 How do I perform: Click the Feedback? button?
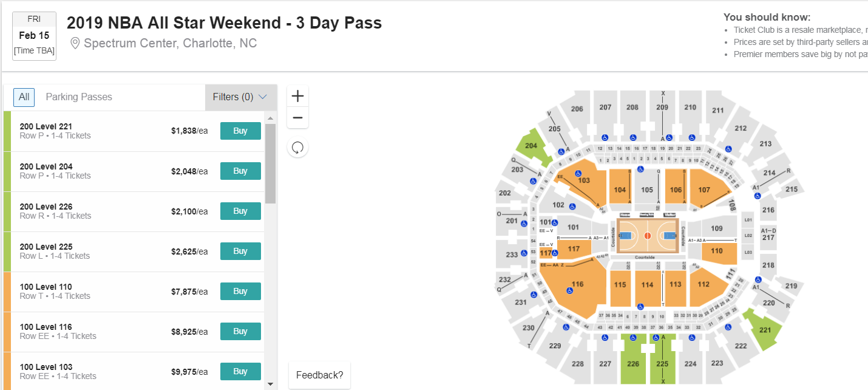(x=319, y=375)
